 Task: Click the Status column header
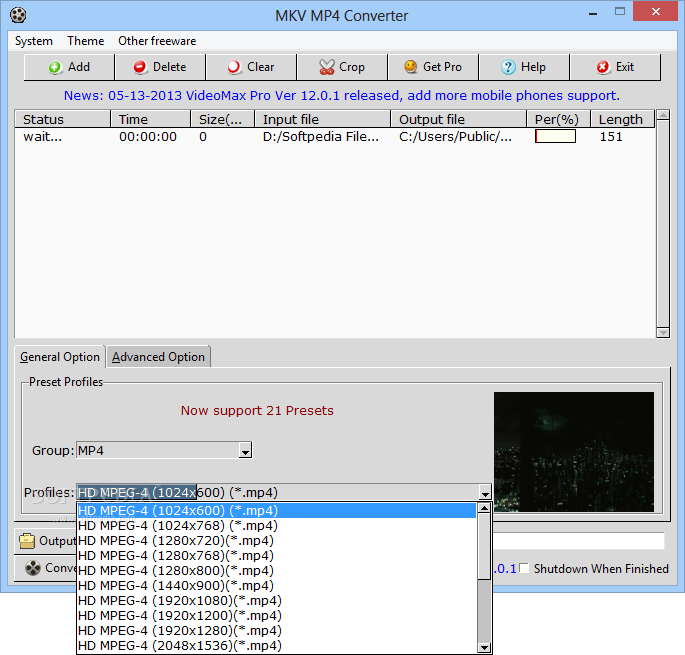tap(62, 119)
